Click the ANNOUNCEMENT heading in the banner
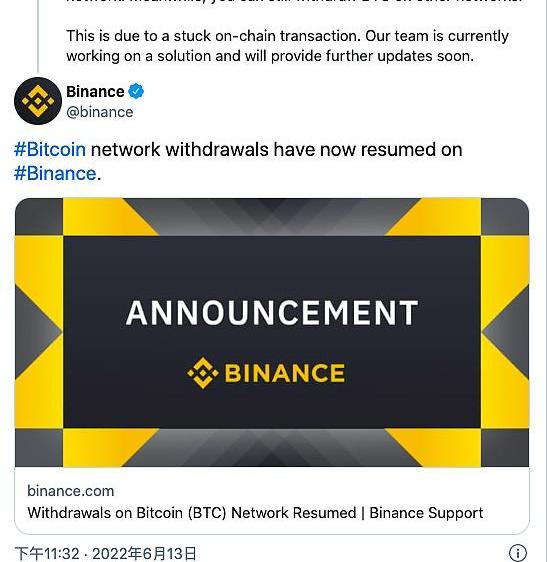This screenshot has height=562, width=547. click(272, 313)
